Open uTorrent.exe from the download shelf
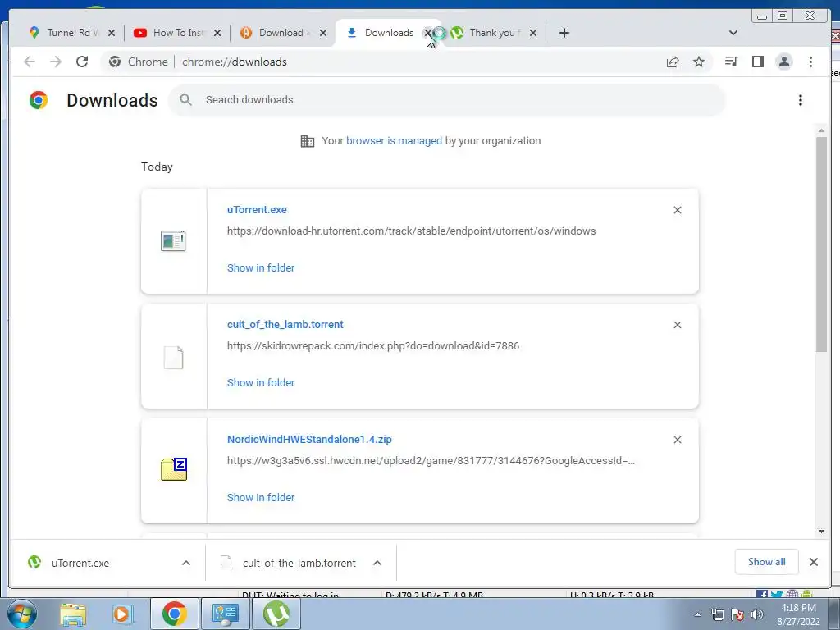This screenshot has width=840, height=630. pyautogui.click(x=80, y=563)
